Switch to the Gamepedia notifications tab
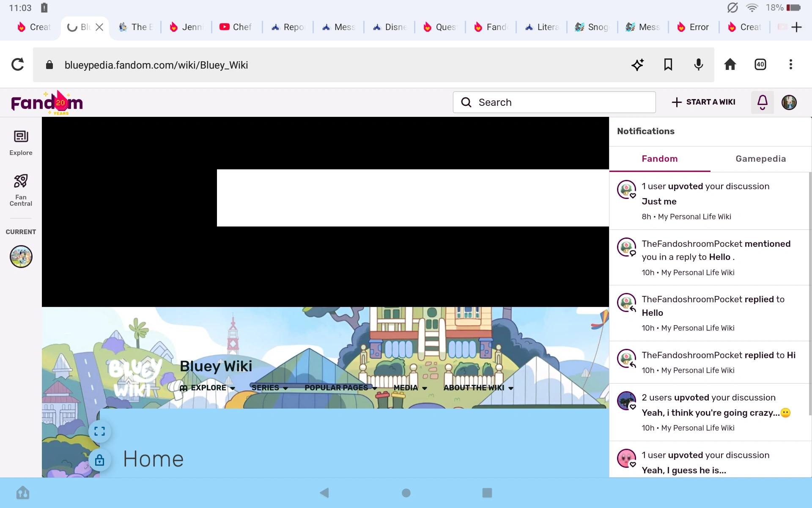The height and width of the screenshot is (508, 812). [760, 159]
